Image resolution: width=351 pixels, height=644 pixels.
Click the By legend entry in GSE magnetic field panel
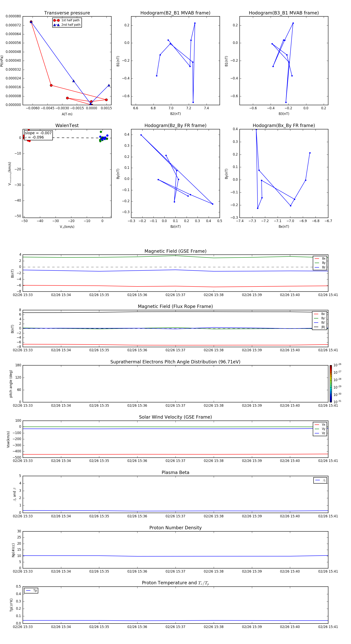[320, 263]
